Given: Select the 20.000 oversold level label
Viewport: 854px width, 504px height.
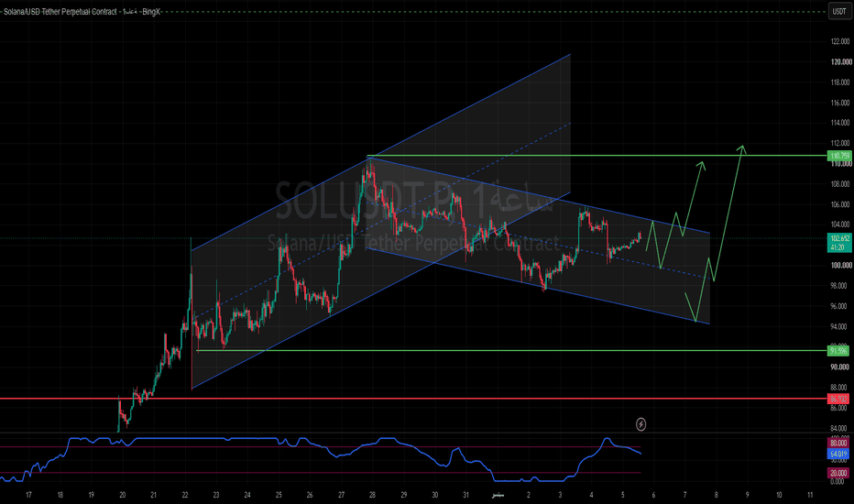Looking at the screenshot, I should click(x=838, y=473).
